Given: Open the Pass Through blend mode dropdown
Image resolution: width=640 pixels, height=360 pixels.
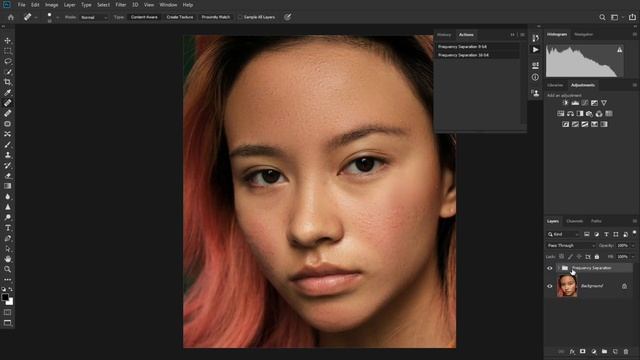Looking at the screenshot, I should [571, 246].
